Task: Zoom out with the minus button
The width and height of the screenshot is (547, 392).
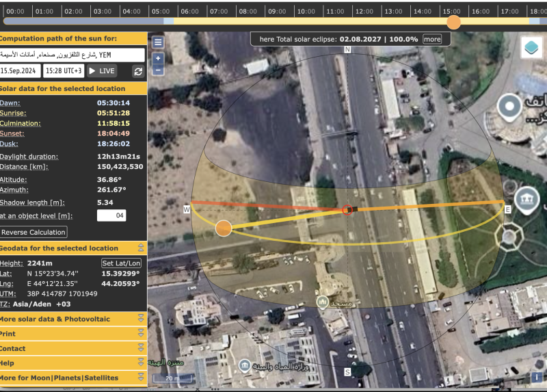Action: pos(158,70)
